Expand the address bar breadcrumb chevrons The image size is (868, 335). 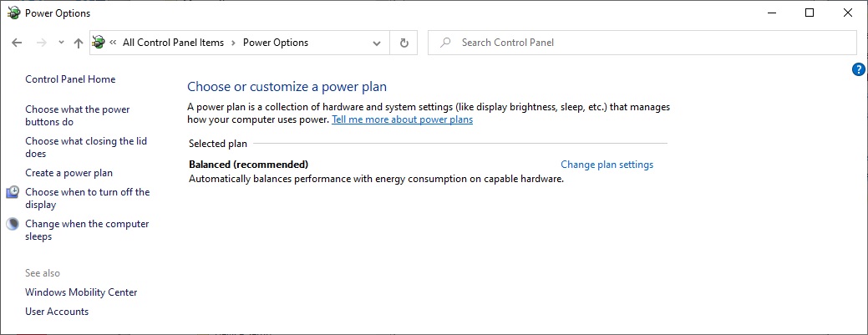113,43
